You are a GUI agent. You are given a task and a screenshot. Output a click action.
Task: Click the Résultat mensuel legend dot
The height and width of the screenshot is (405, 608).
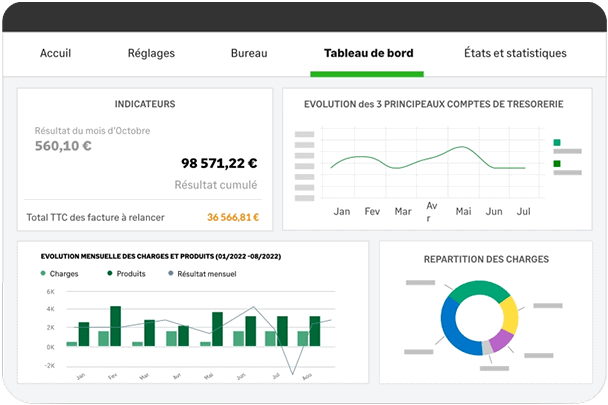[x=171, y=273]
